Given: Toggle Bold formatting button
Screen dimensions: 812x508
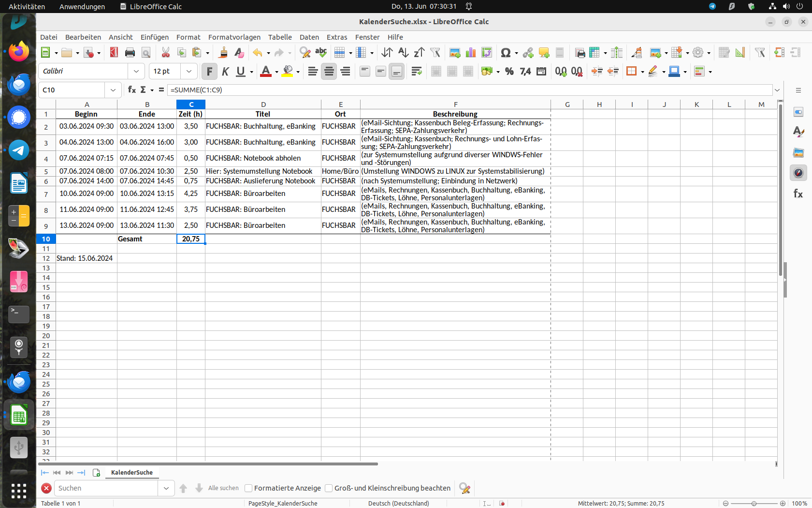Looking at the screenshot, I should click(x=209, y=72).
